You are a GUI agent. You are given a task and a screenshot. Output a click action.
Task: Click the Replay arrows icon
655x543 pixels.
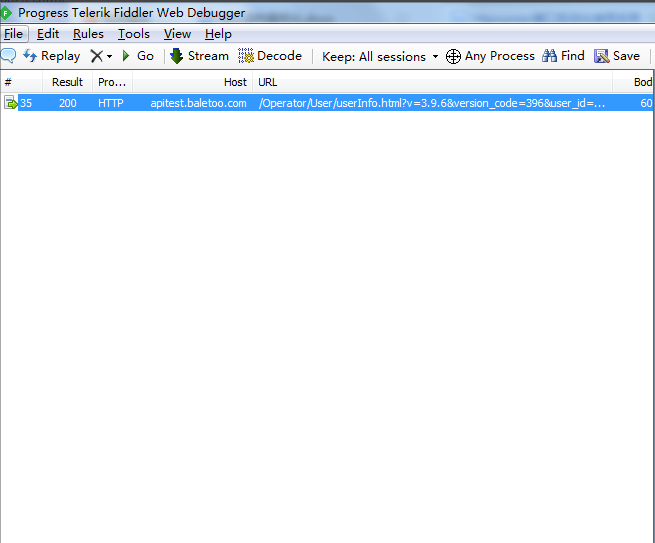tap(30, 56)
